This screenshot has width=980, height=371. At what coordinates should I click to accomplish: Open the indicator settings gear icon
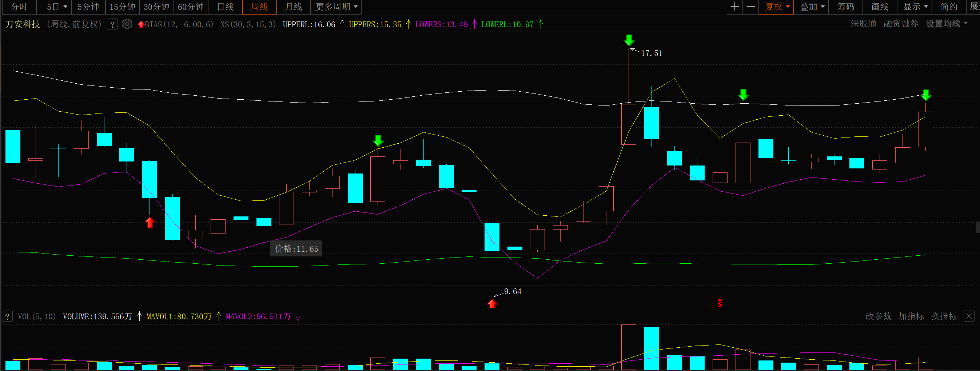click(x=127, y=24)
